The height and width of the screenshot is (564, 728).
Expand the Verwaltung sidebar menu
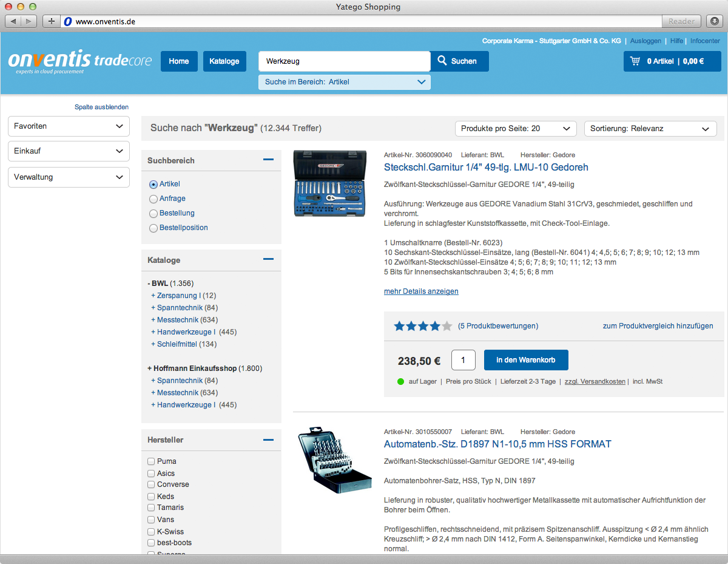tap(69, 177)
